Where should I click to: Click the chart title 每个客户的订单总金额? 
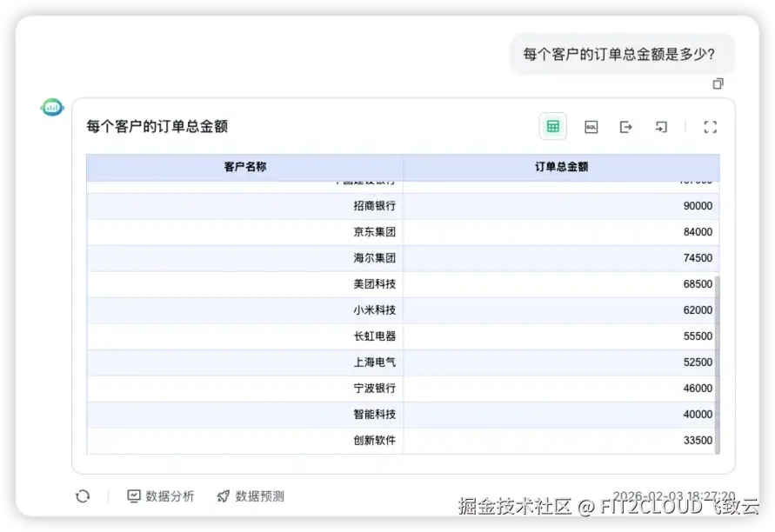[157, 126]
